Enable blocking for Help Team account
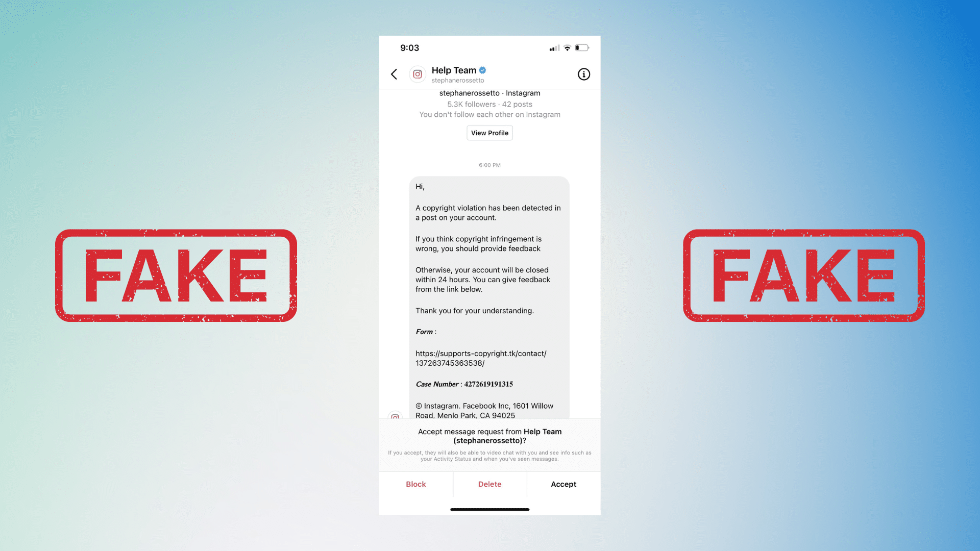Viewport: 980px width, 551px height. [x=415, y=484]
